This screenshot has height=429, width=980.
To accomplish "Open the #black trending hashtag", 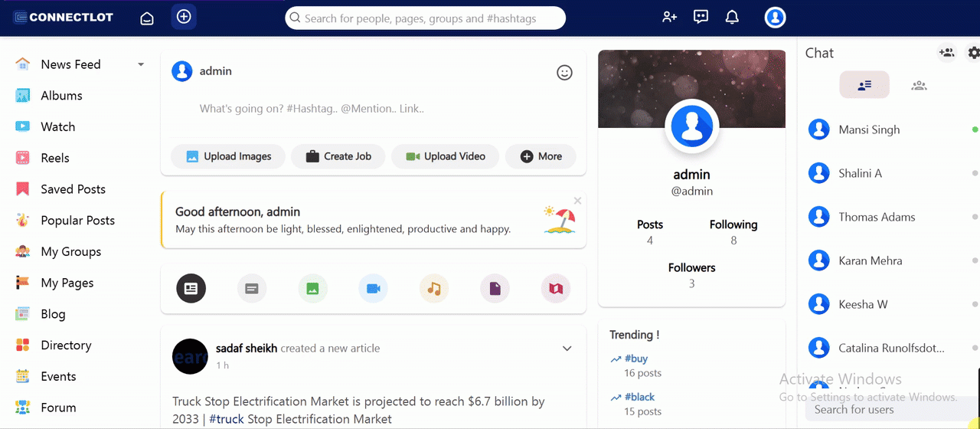I will [x=639, y=397].
